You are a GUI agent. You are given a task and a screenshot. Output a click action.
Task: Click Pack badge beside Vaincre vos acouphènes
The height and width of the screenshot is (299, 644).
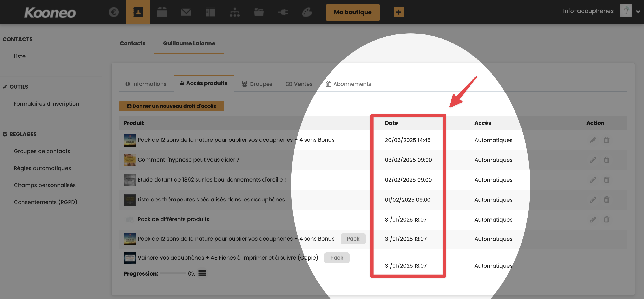(x=337, y=258)
